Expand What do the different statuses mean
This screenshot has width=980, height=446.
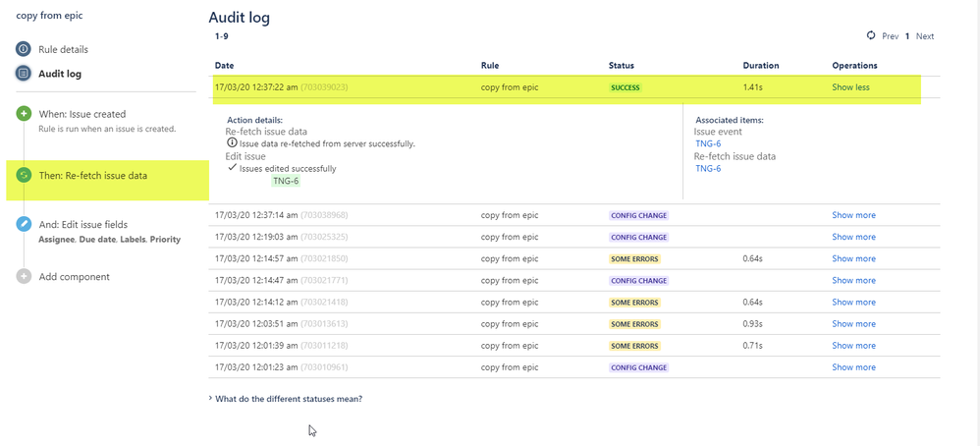tap(286, 399)
